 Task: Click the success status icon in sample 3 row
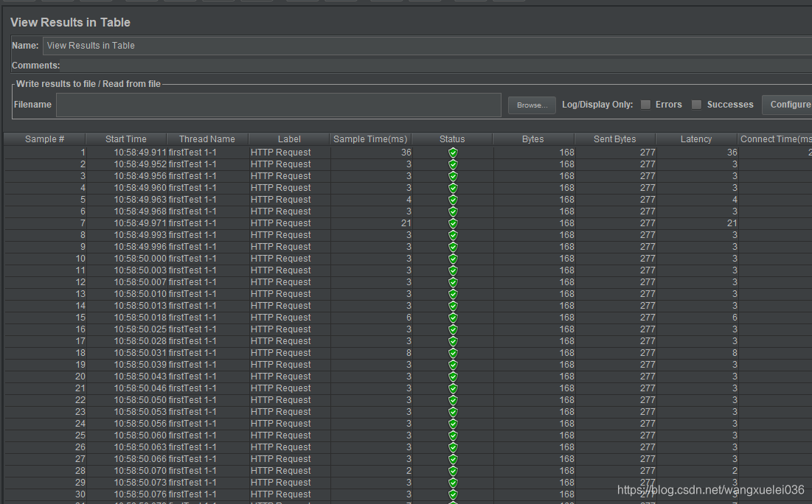pyautogui.click(x=453, y=176)
